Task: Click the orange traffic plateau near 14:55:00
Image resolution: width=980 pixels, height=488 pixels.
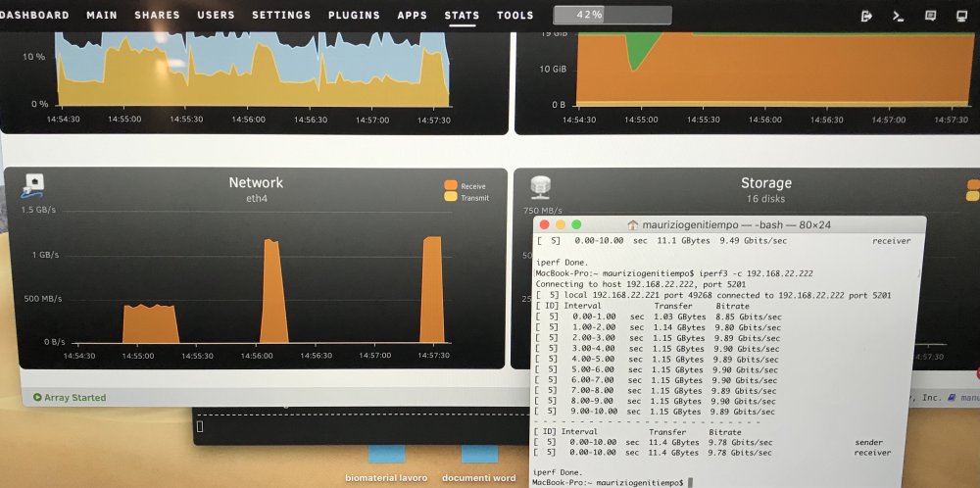Action: [x=150, y=323]
